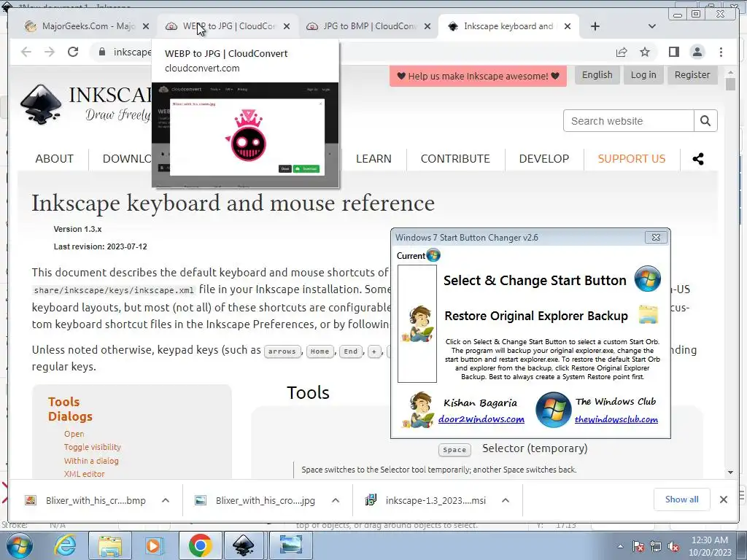The width and height of the screenshot is (747, 560).
Task: Click the Inkscape taskbar icon
Action: (244, 545)
